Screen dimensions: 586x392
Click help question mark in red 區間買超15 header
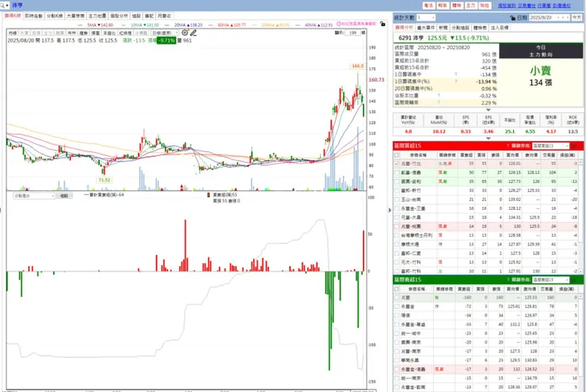pos(508,146)
